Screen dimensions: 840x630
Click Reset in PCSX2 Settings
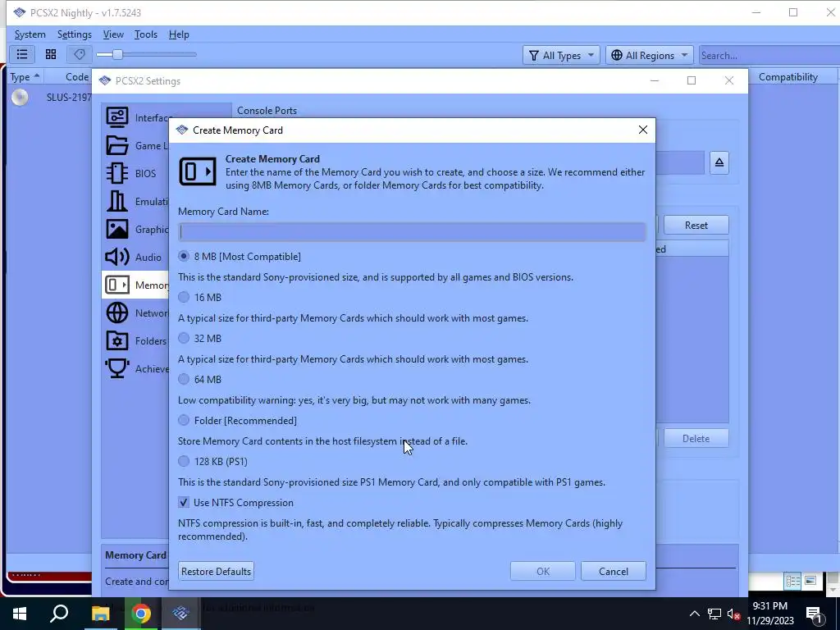coord(696,225)
